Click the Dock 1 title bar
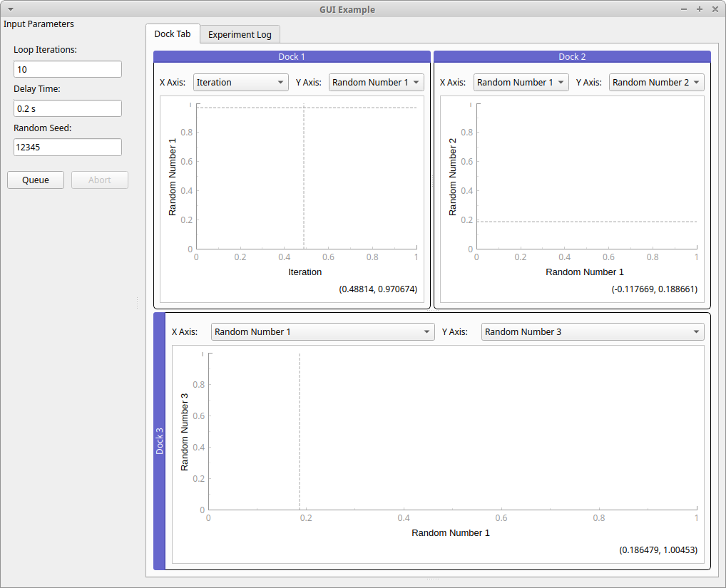Viewport: 726px width, 588px height. coord(292,57)
